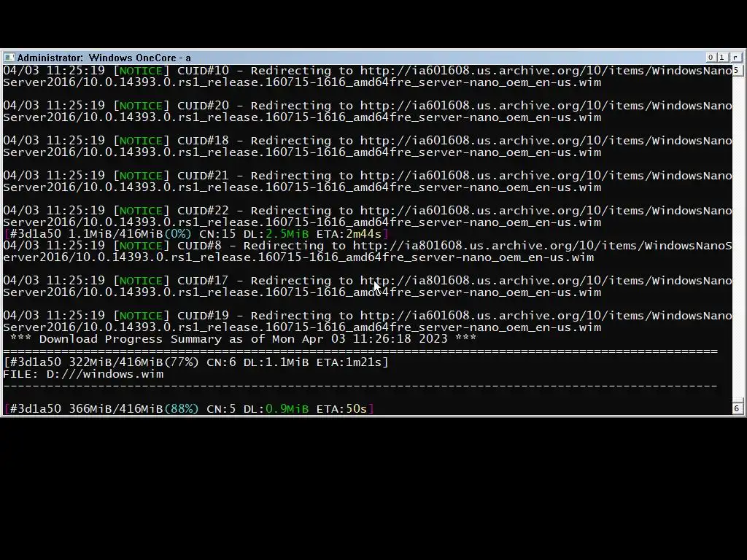Click the 'FILE: D:///windows.wim' line
Screen dimensions: 747x560
click(83, 374)
